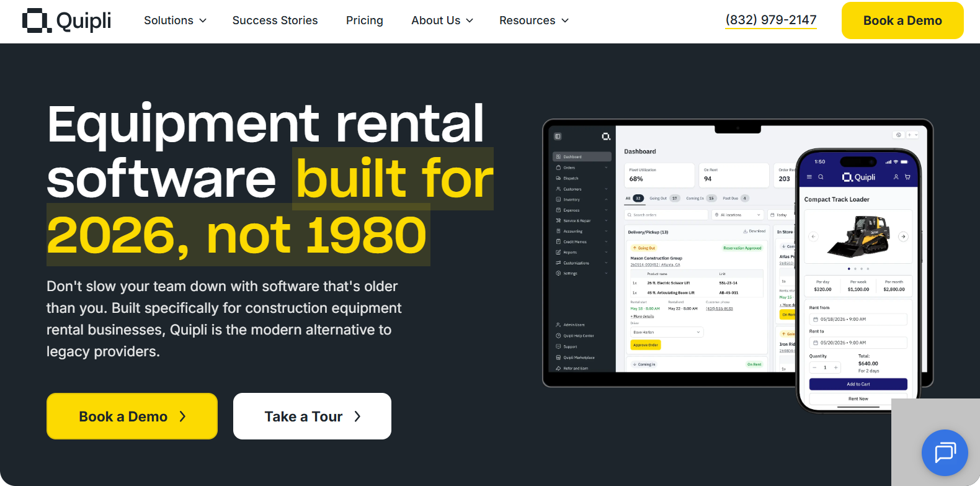Click the Download icon link in Delivery/Pickup

click(754, 231)
